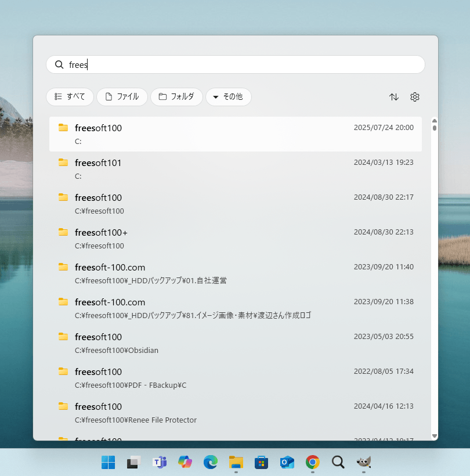The width and height of the screenshot is (470, 476).
Task: Open File Explorer from taskbar
Action: coord(236,462)
